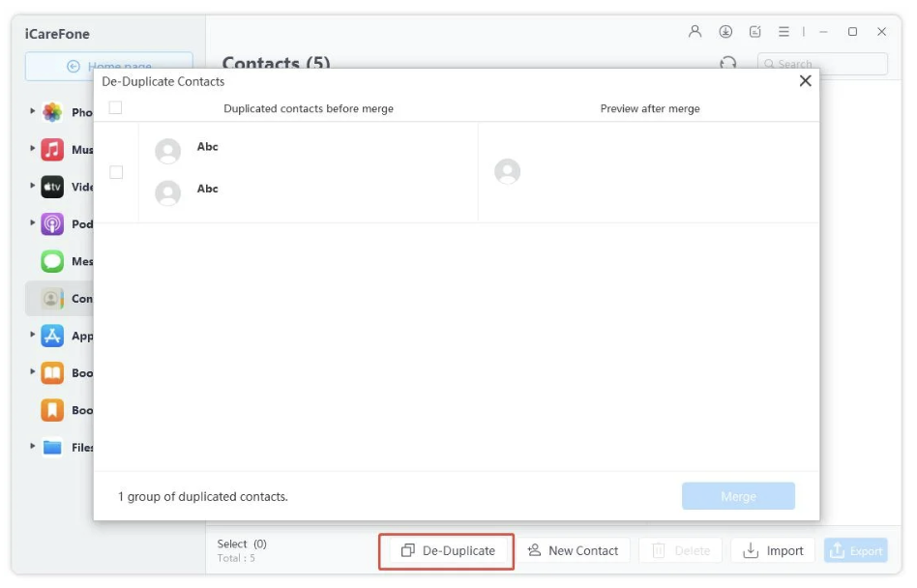Select Contacts item in the sidebar

pyautogui.click(x=58, y=299)
